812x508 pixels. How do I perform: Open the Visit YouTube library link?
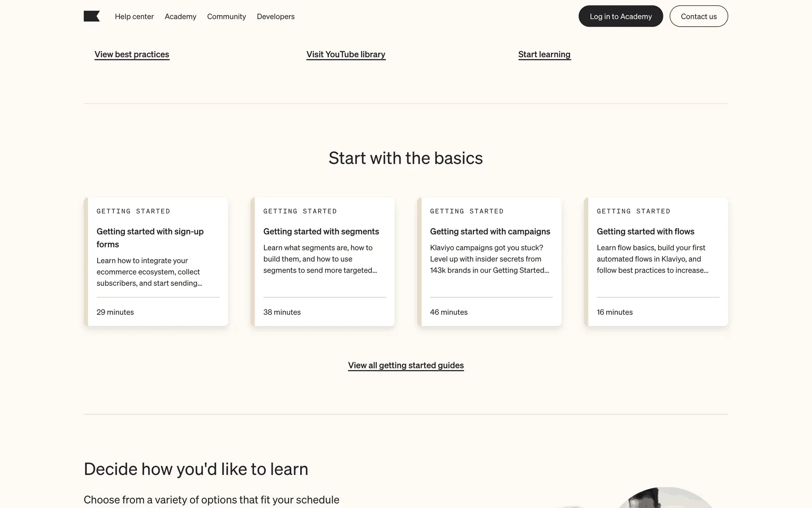pos(346,54)
